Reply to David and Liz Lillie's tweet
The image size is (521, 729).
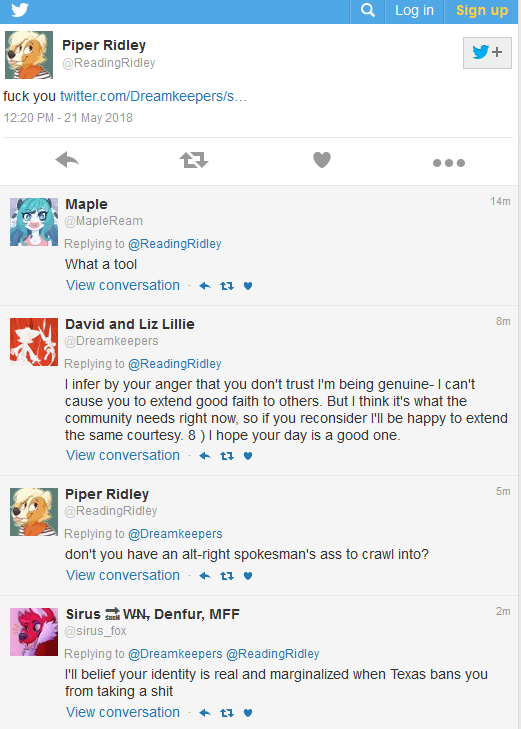[205, 456]
